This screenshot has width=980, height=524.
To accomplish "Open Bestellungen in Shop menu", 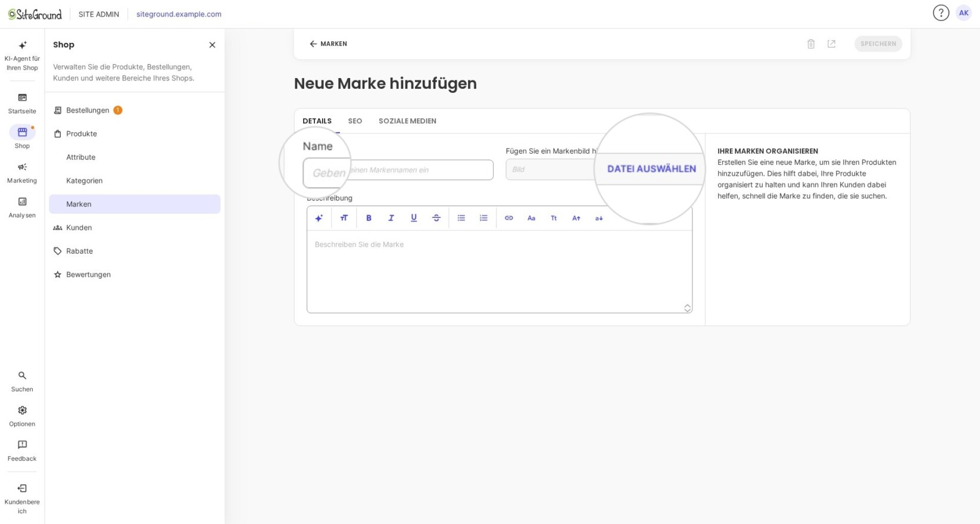I will [x=135, y=110].
